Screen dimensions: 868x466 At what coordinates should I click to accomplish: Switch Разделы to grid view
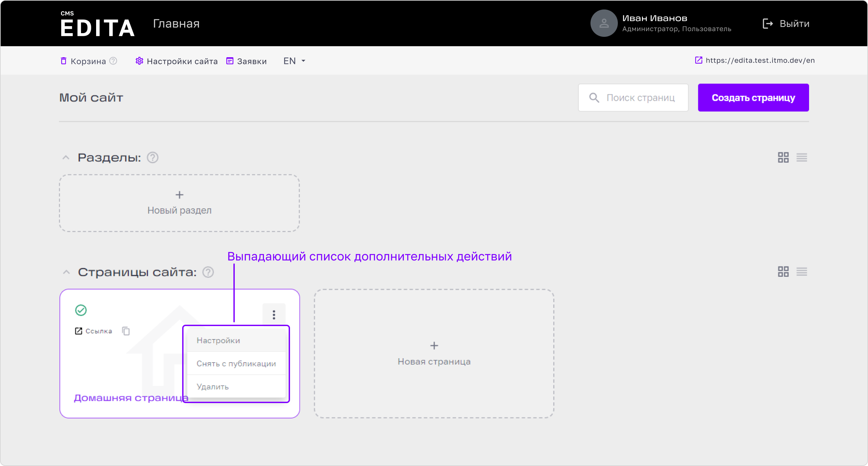click(x=783, y=157)
